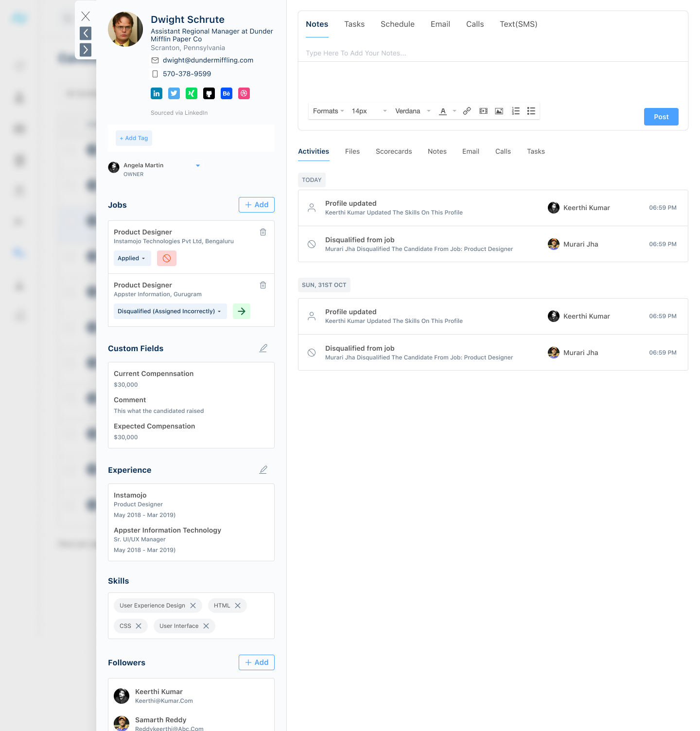Advance candidate with green arrow button

(x=242, y=311)
